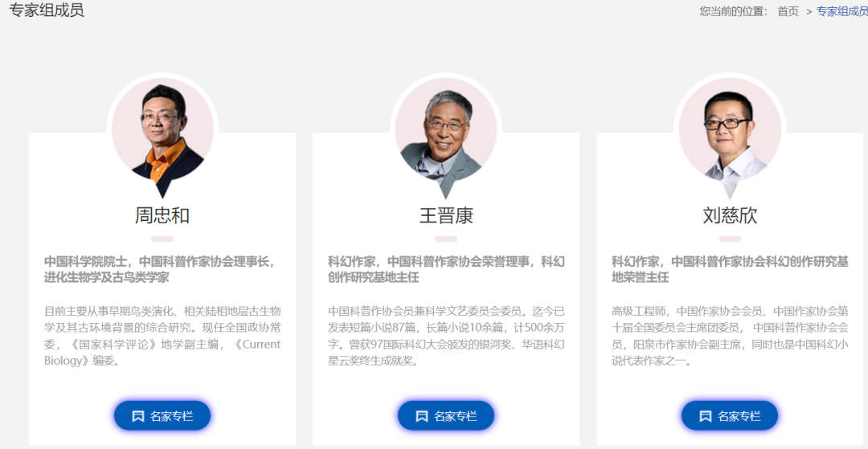The width and height of the screenshot is (868, 449).
Task: Open 刘慈欣's 名家专栏 column button
Action: point(730,416)
